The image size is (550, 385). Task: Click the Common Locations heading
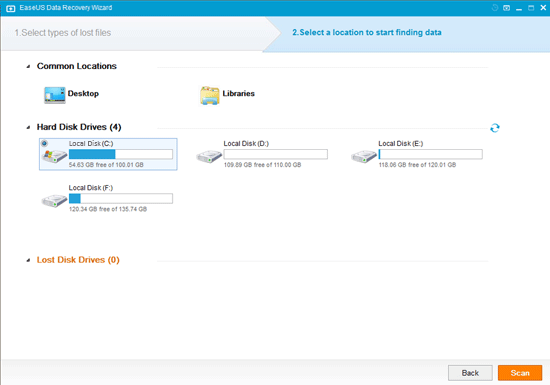tap(76, 66)
